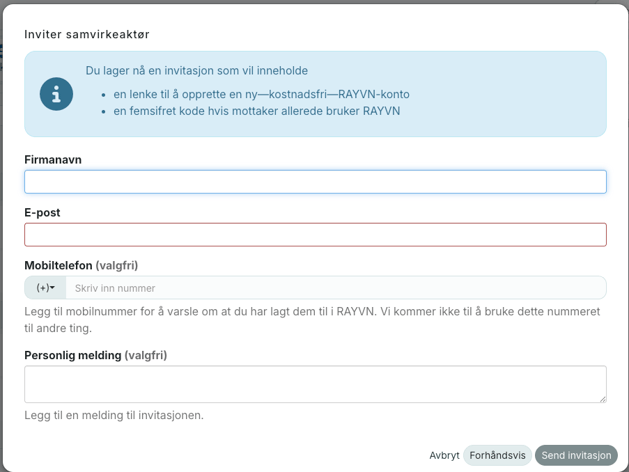The image size is (629, 472).
Task: Open the Forhåndsvis preview
Action: coord(497,455)
